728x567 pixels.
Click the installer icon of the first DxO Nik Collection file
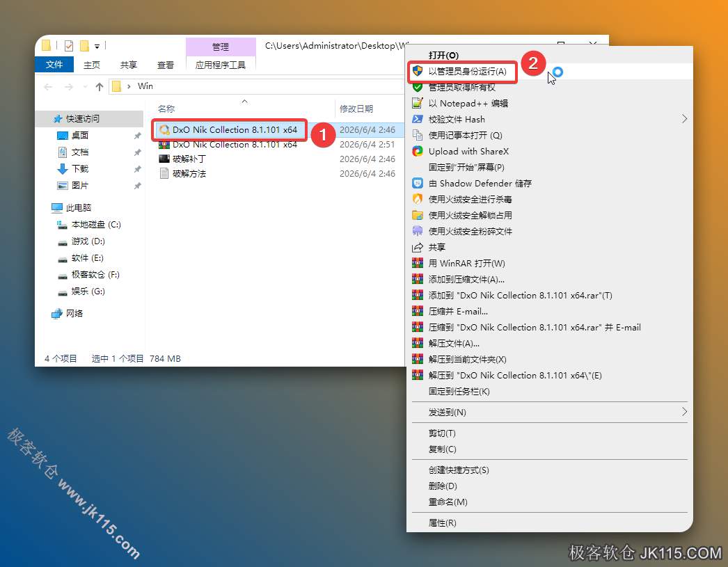pyautogui.click(x=164, y=130)
